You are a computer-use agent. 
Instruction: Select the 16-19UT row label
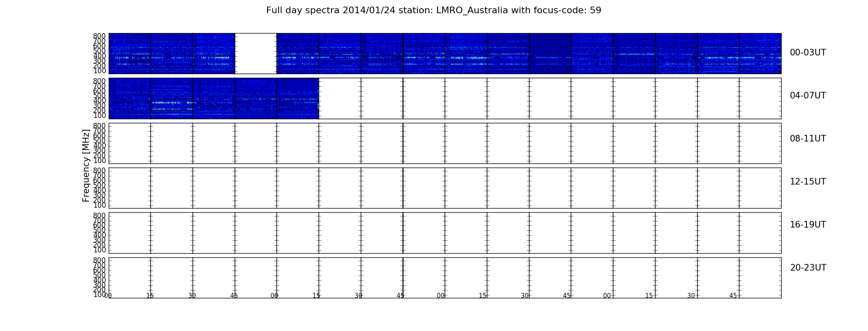tap(808, 225)
